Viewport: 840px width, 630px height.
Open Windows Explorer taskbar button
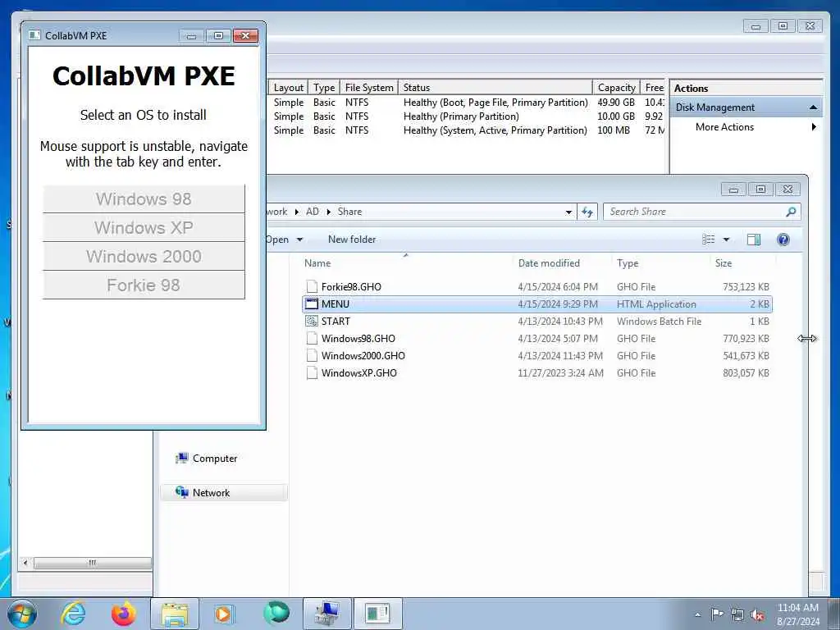coord(175,614)
